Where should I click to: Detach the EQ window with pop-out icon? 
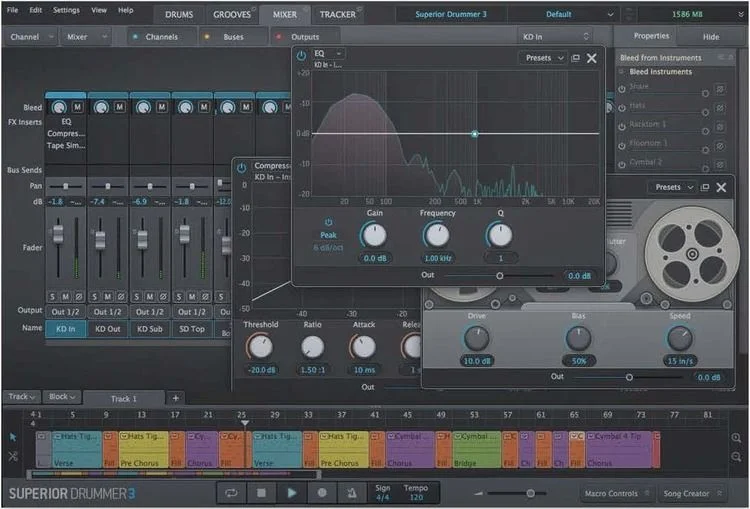[x=575, y=58]
